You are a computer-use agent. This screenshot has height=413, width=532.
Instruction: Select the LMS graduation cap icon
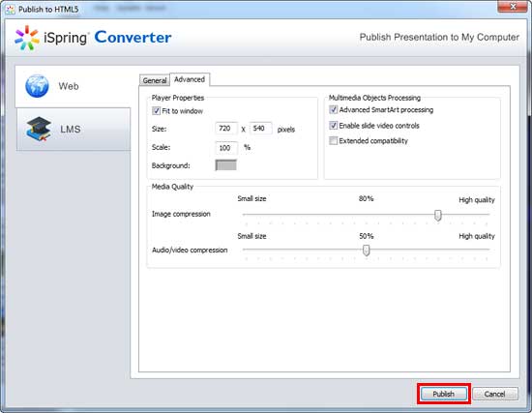pyautogui.click(x=39, y=129)
